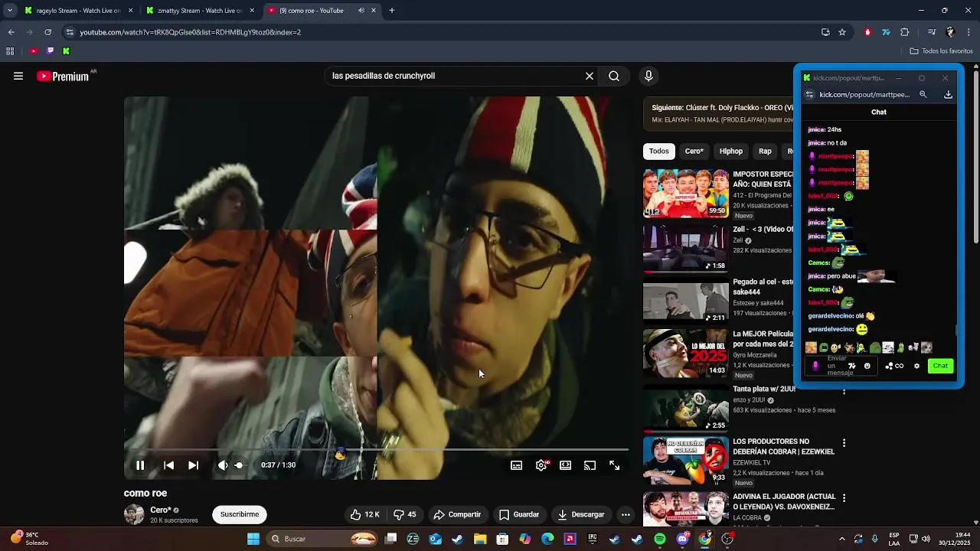980x551 pixels.
Task: Go back to the previous page
Action: point(11,32)
